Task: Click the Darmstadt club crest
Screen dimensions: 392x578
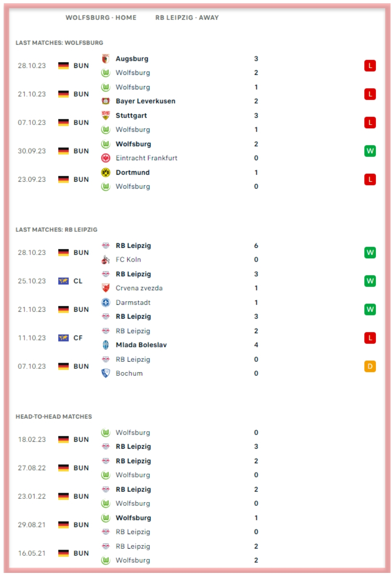Action: click(106, 302)
